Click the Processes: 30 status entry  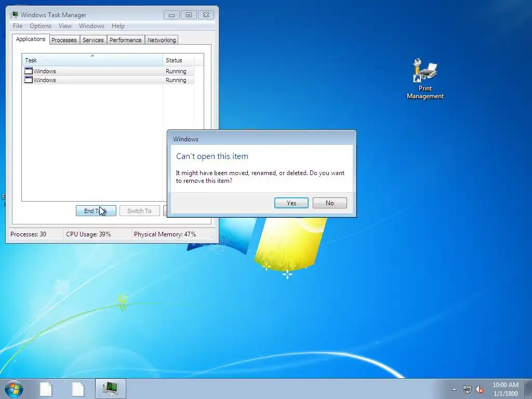[x=28, y=234]
